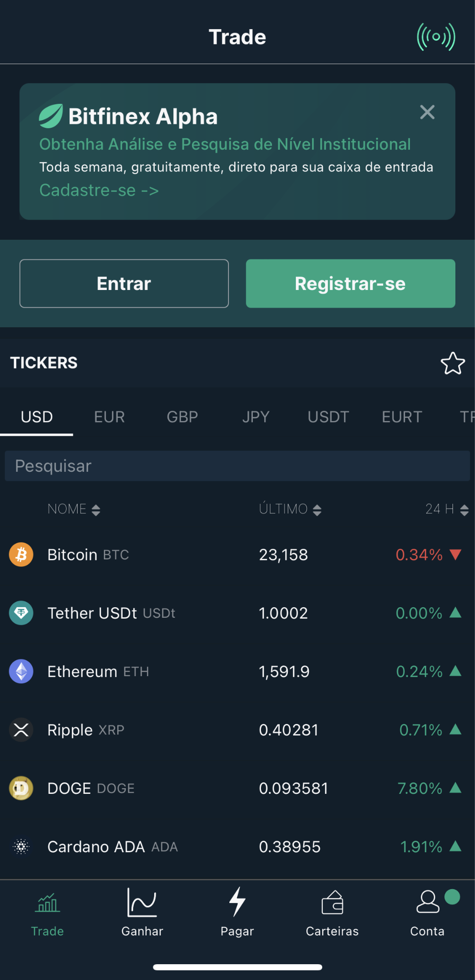Select the Ethereum coin icon

21,671
